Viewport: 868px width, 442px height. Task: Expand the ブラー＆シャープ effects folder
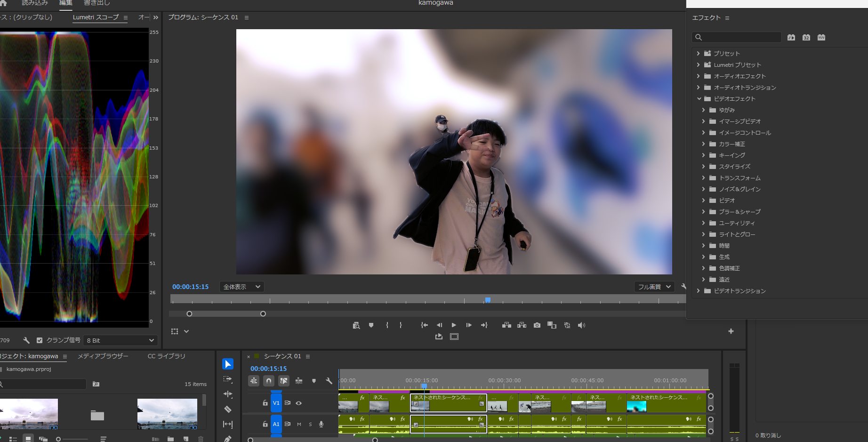[x=703, y=212]
